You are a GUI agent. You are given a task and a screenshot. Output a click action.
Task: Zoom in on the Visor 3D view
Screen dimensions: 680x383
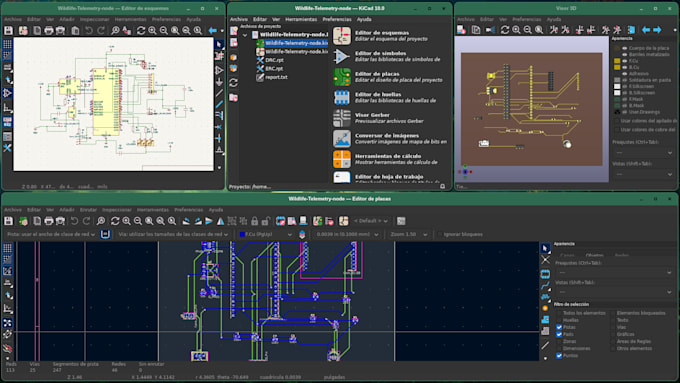[x=516, y=29]
